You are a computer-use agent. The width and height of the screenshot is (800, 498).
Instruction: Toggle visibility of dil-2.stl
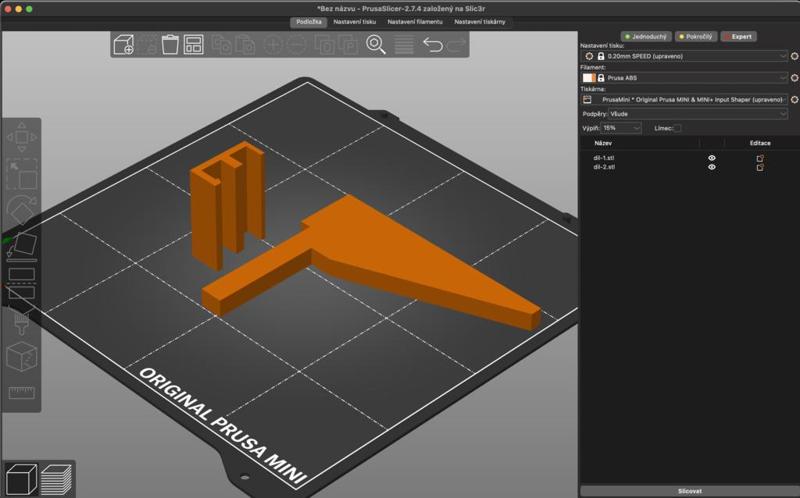pyautogui.click(x=712, y=167)
